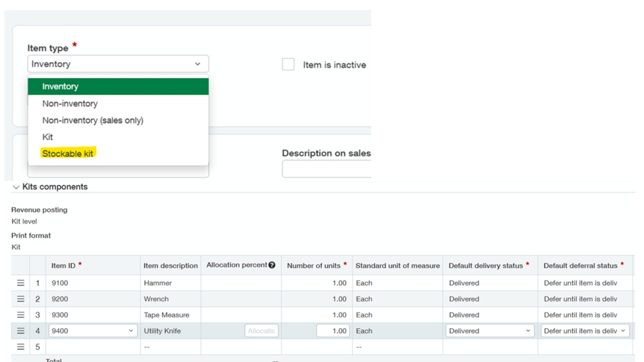The image size is (644, 362).
Task: Collapse the Kits components section
Action: (16, 187)
